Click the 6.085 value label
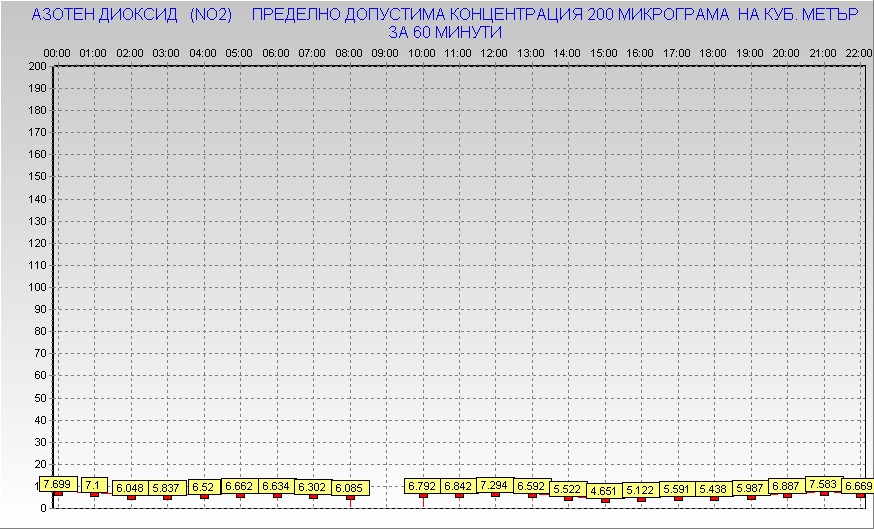874x529 pixels. click(349, 488)
